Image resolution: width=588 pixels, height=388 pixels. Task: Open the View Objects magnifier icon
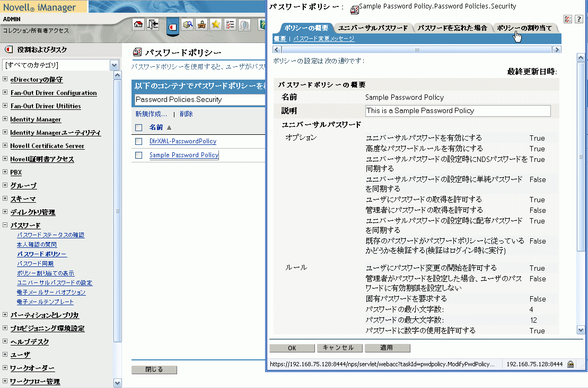188,25
